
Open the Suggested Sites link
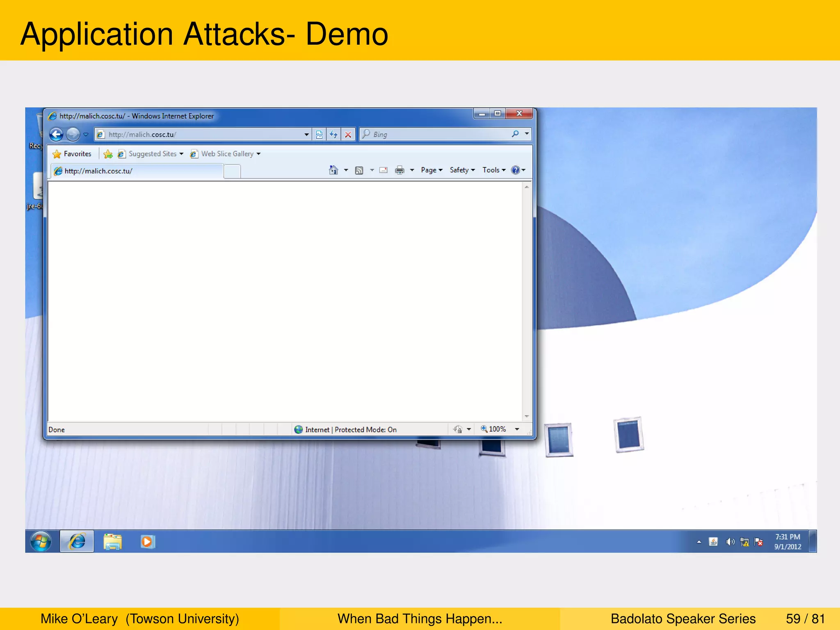click(x=150, y=154)
